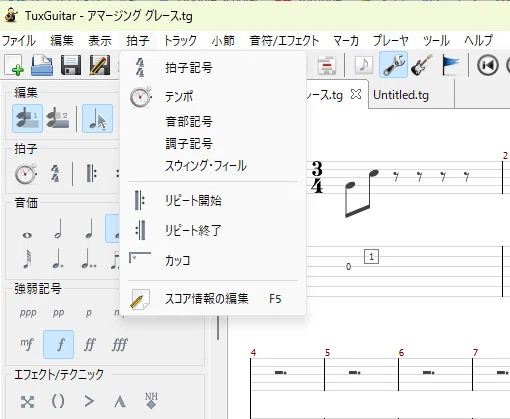Screen dimensions: 510x419
Task: Select voice 1 in 編集 panel
Action: point(27,118)
